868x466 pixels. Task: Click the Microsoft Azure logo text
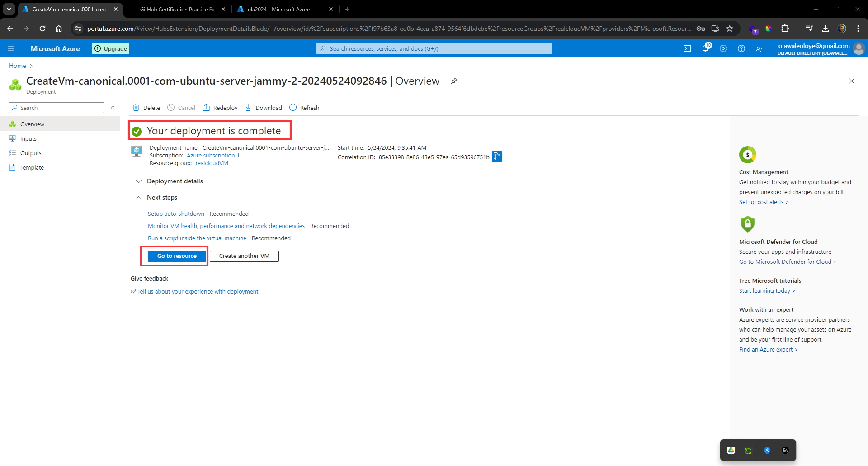(55, 48)
